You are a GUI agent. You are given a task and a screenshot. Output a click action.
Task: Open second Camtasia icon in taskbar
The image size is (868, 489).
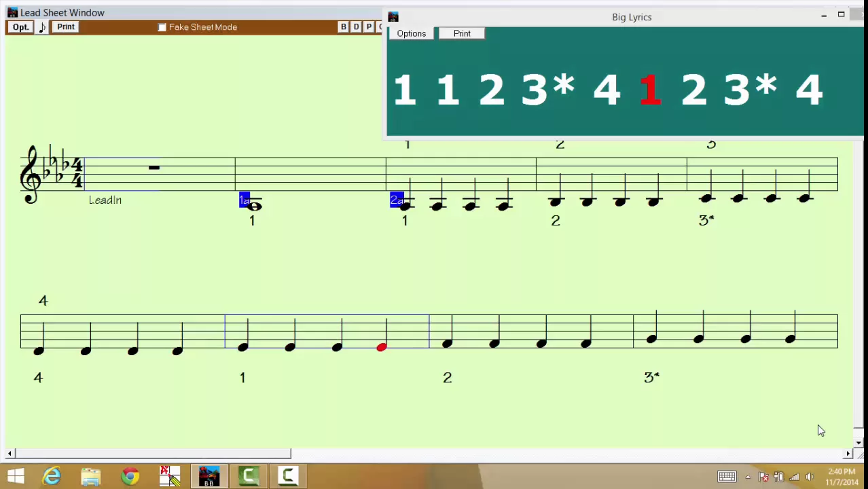pyautogui.click(x=288, y=476)
